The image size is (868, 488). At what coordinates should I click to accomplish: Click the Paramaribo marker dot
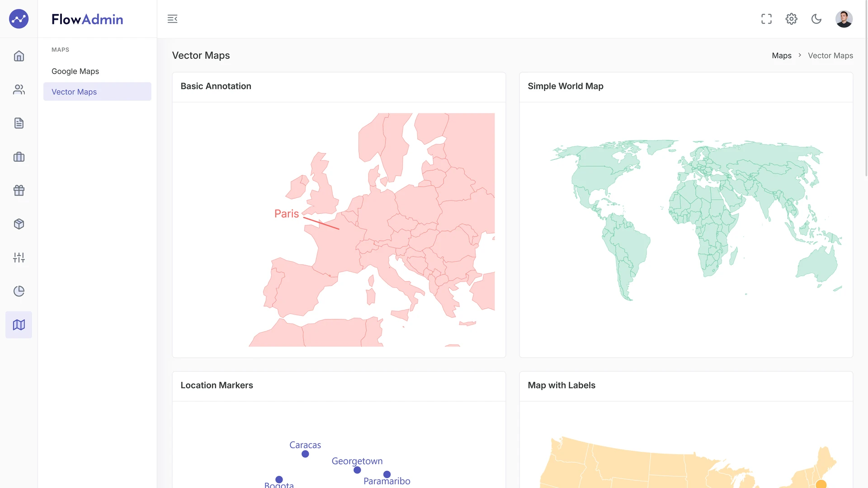(387, 474)
